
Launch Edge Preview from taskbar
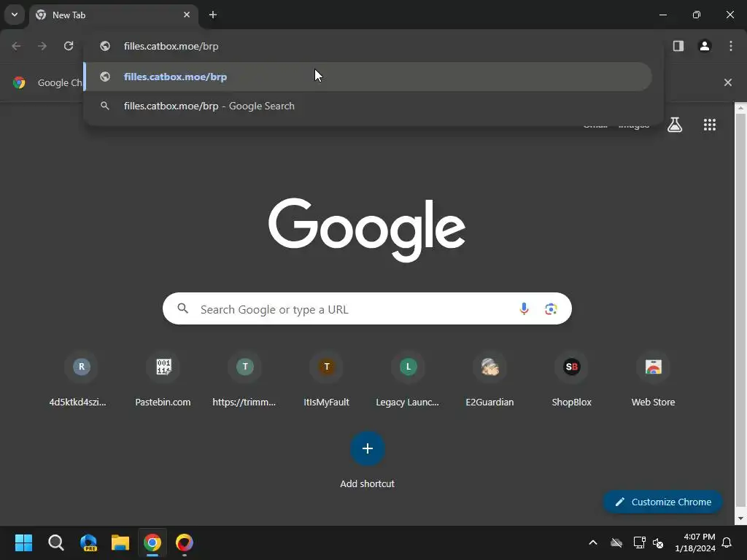[88, 542]
